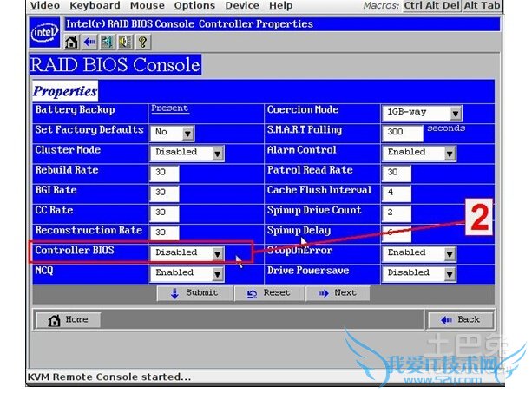Image resolution: width=532 pixels, height=393 pixels.
Task: Click the KVM Remote Console status text
Action: pyautogui.click(x=108, y=377)
